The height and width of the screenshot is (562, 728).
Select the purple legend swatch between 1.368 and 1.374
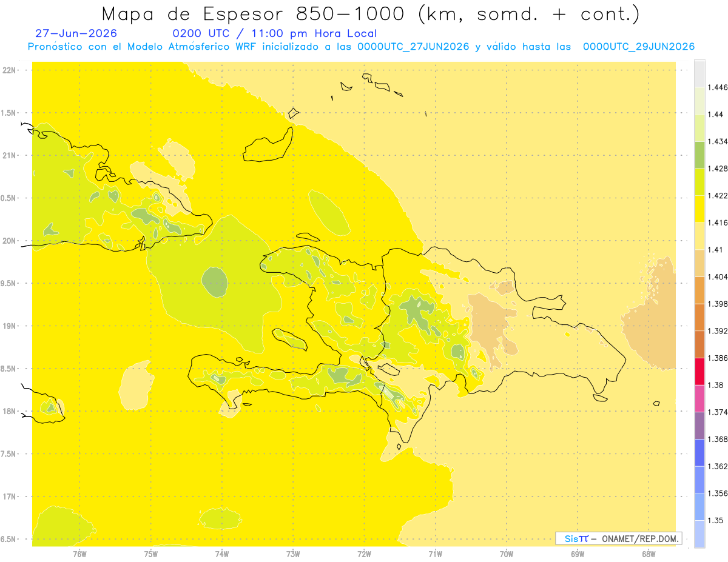[x=699, y=425]
